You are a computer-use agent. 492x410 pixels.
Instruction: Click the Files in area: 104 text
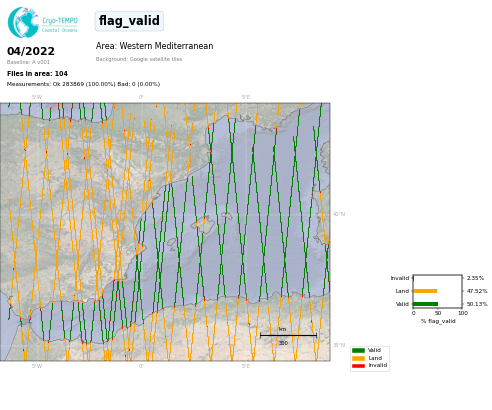[x=37, y=74]
